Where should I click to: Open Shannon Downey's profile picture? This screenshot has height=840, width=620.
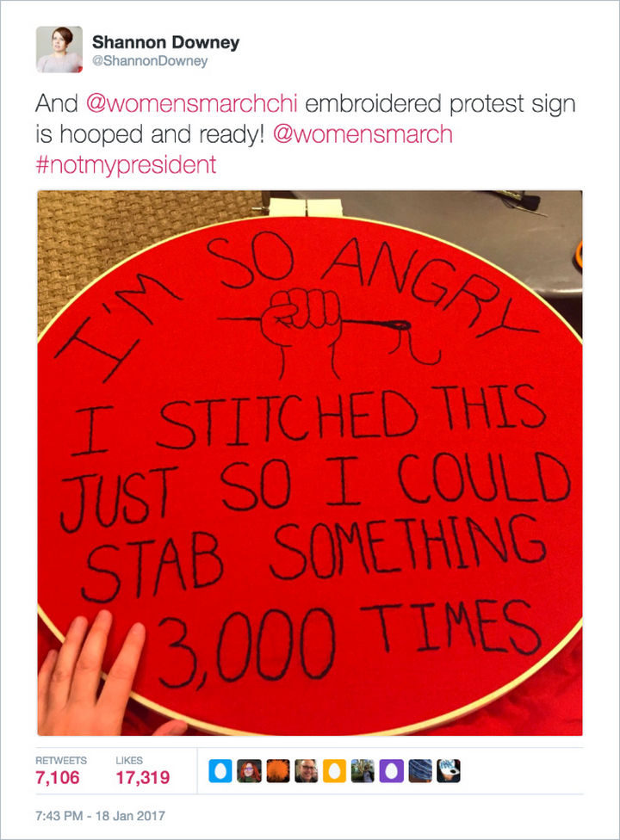59,49
